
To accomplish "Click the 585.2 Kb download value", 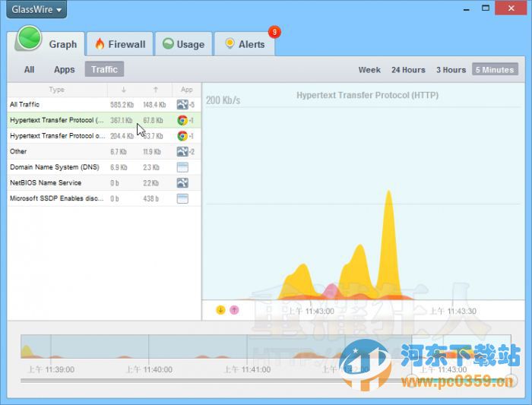I will (122, 105).
